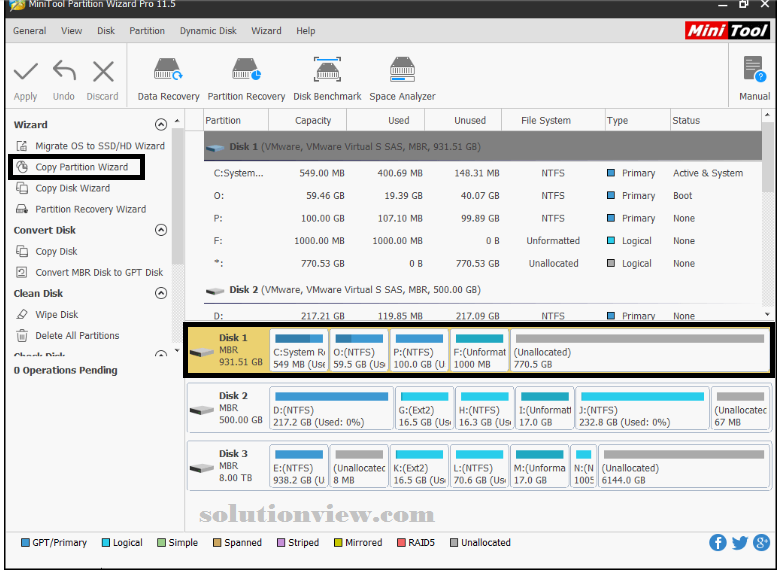Viewport: 777px width, 570px height.
Task: Click the Apply checkmark icon
Action: [x=26, y=72]
